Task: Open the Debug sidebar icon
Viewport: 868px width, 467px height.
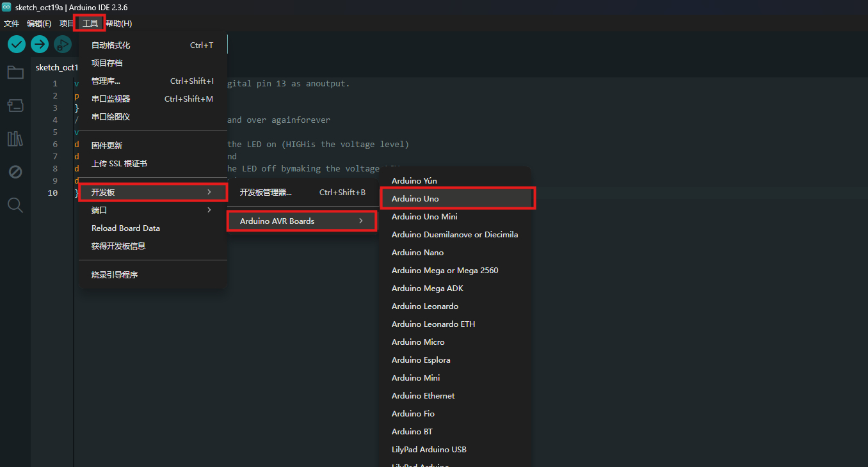Action: (15, 172)
